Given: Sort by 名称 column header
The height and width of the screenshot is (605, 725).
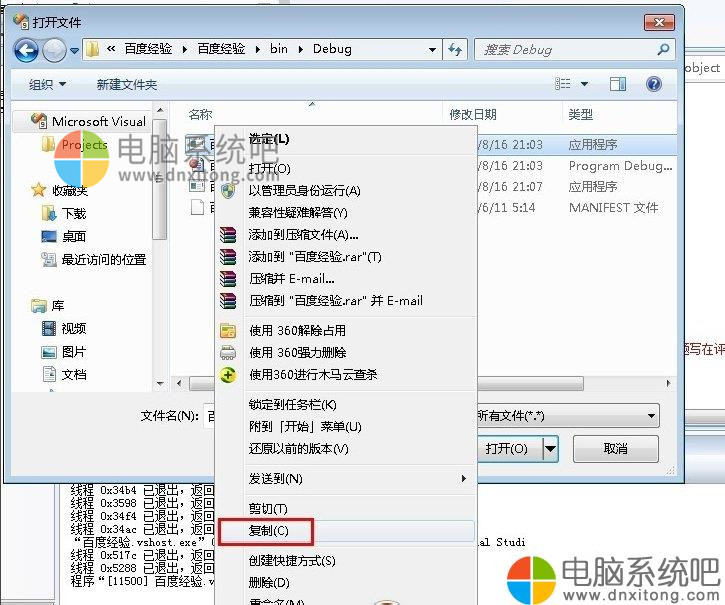Looking at the screenshot, I should [x=200, y=114].
